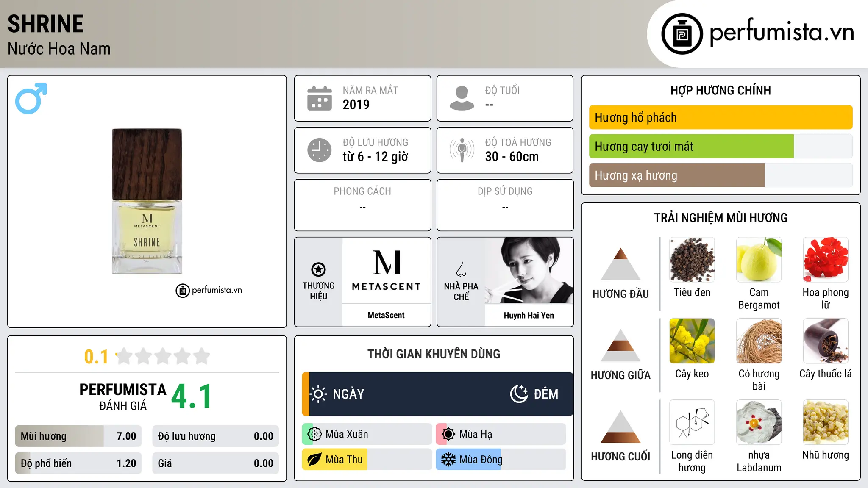Click the Perfumista Đánh giá label

(123, 397)
